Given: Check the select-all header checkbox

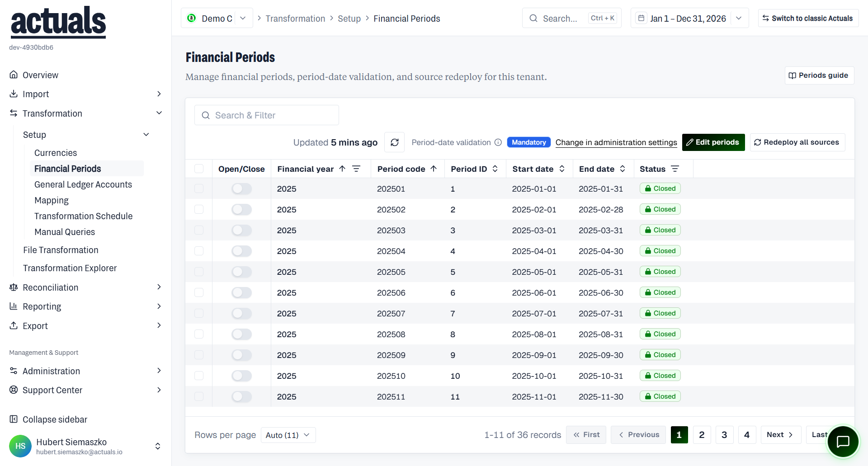Looking at the screenshot, I should pyautogui.click(x=199, y=169).
